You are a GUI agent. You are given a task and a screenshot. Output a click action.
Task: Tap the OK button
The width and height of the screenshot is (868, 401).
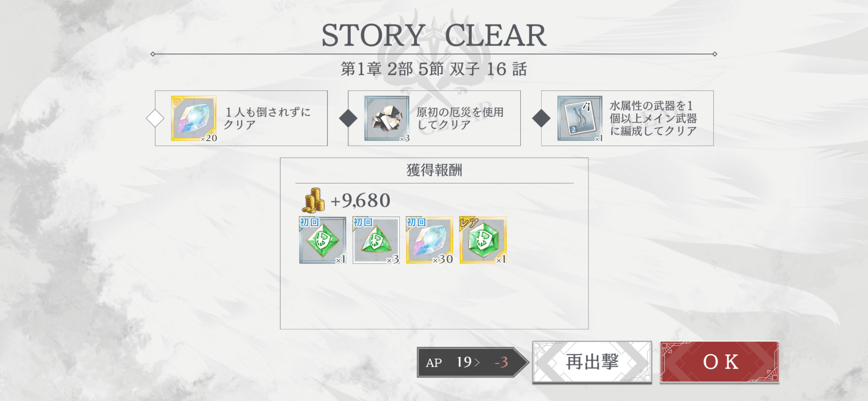[x=719, y=362]
